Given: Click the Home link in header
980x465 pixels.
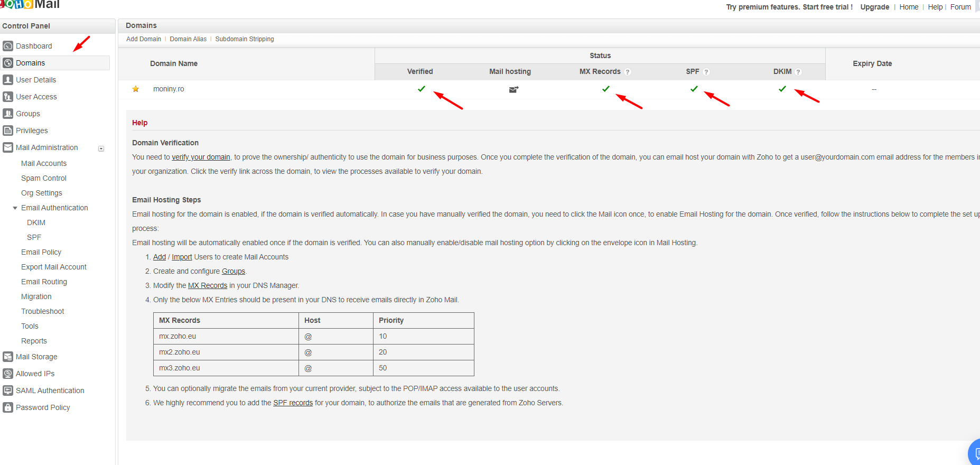Looking at the screenshot, I should point(909,7).
